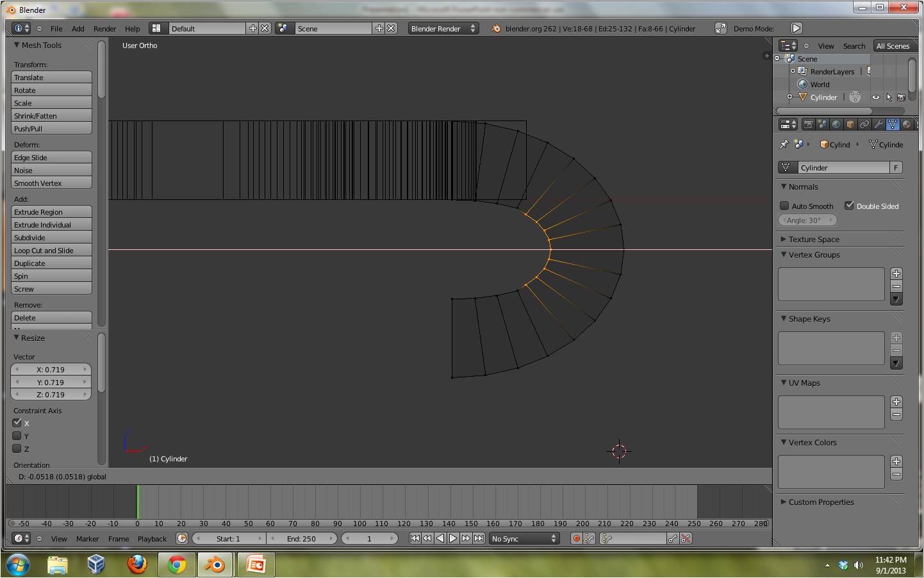The width and height of the screenshot is (924, 578).
Task: Check the Z constraint axis
Action: (x=17, y=449)
